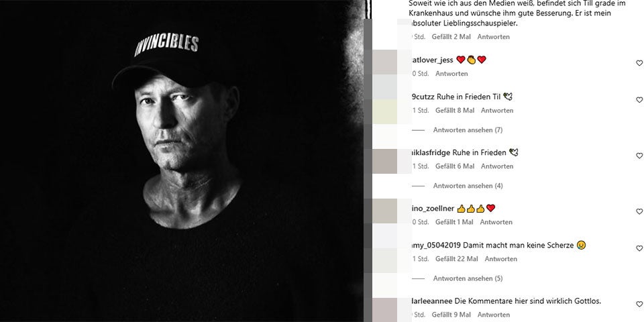The image size is (644, 322).
Task: Open likes list 'Gefällt 22 Mal'
Action: click(x=457, y=259)
